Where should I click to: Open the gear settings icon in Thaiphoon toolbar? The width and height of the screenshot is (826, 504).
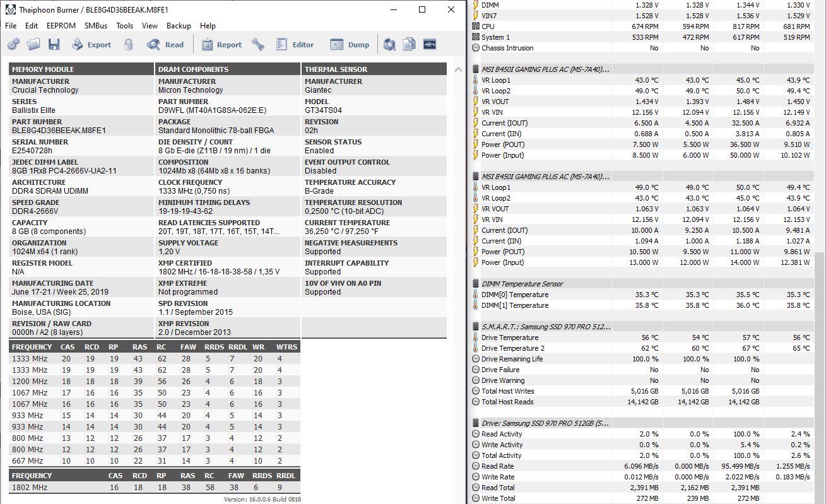click(13, 44)
